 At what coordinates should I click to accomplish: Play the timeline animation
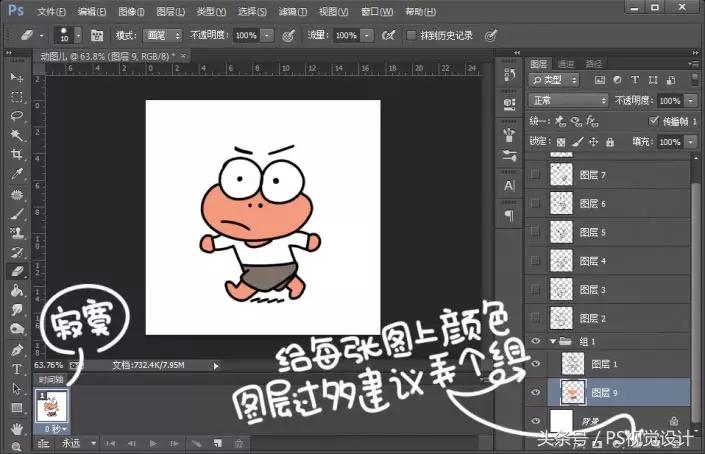point(153,444)
